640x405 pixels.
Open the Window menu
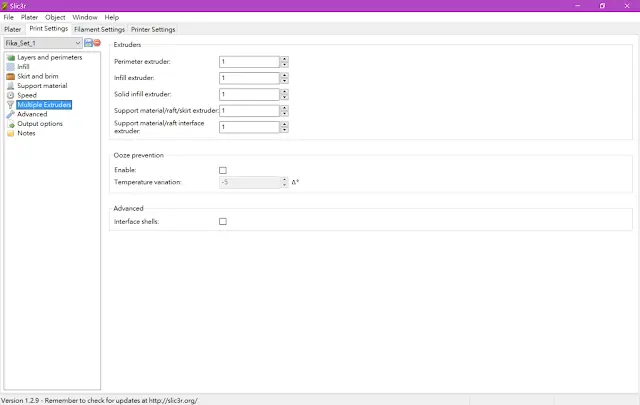(x=85, y=17)
